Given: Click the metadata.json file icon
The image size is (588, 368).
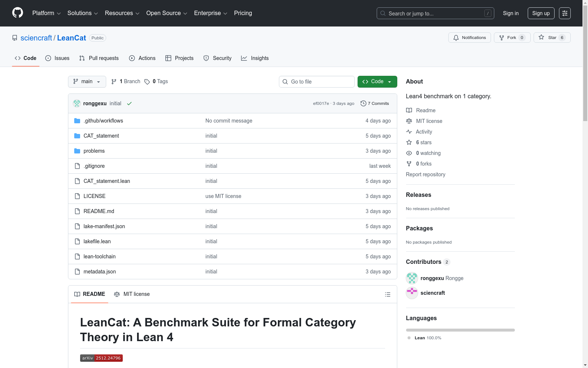Looking at the screenshot, I should pyautogui.click(x=77, y=272).
